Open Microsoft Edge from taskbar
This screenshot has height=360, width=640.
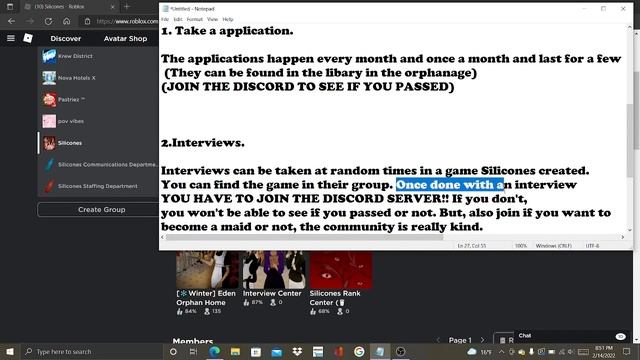coord(214,351)
